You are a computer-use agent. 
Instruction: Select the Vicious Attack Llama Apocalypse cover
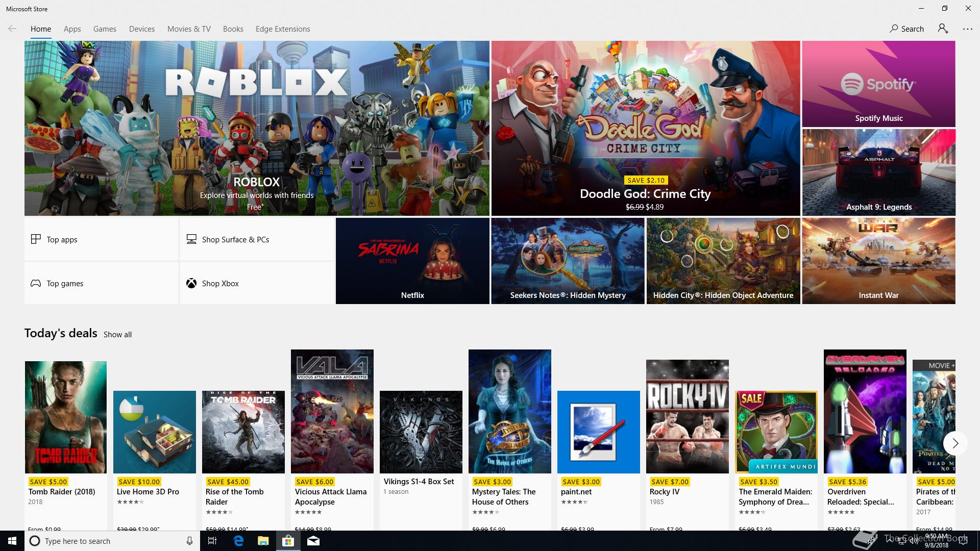click(332, 411)
